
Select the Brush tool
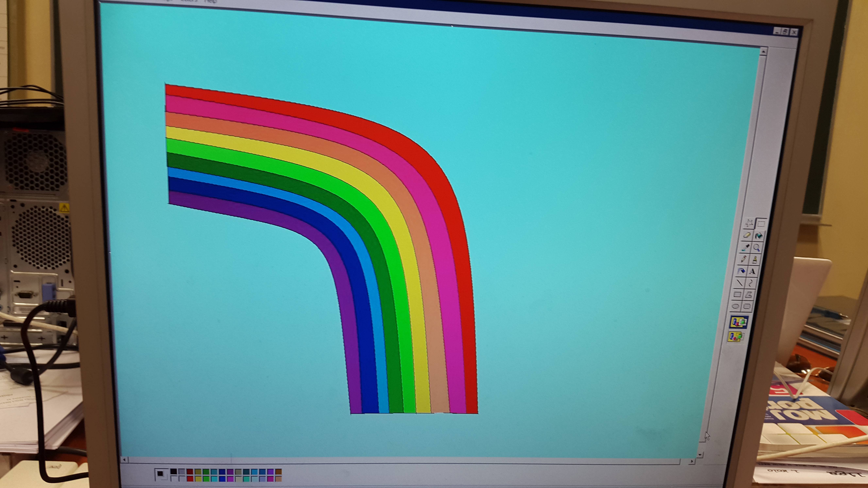[x=755, y=260]
